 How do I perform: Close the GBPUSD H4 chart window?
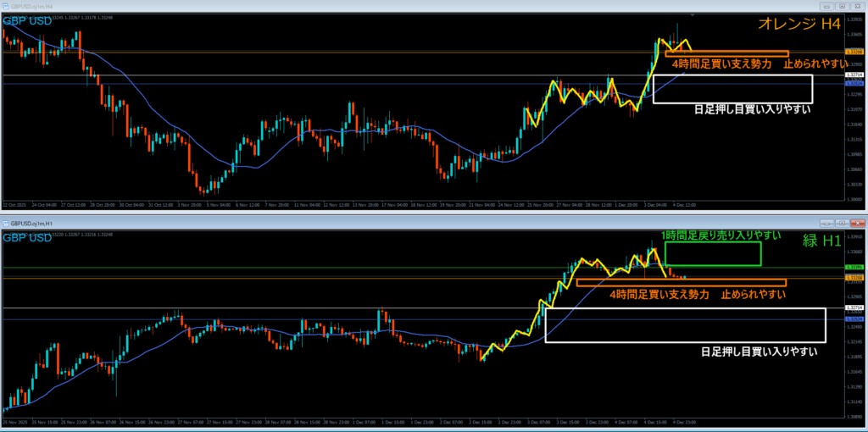click(858, 7)
